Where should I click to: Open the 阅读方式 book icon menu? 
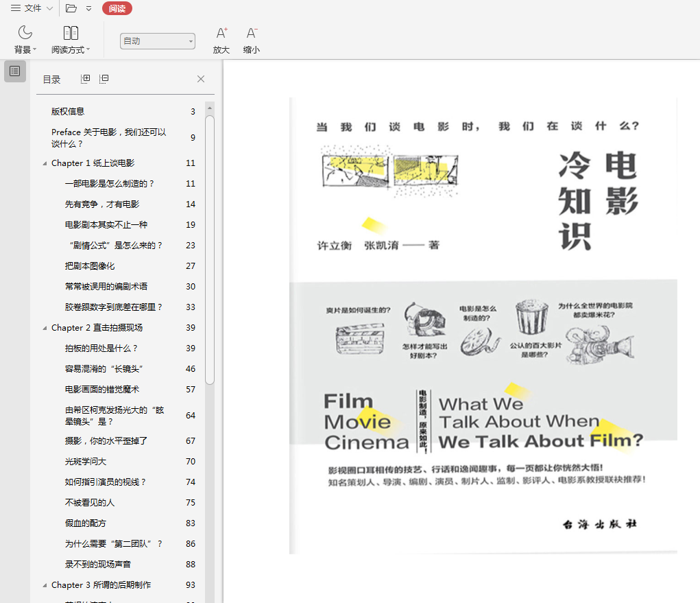71,33
